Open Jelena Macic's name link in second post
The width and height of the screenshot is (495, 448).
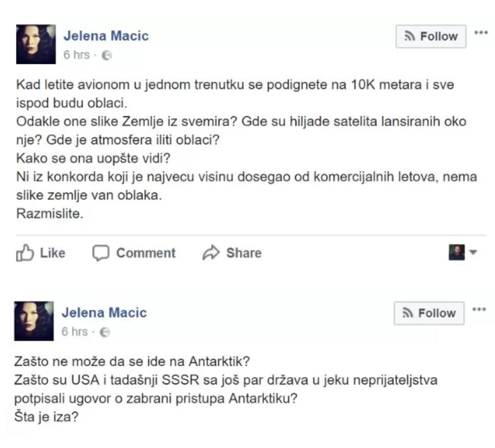pyautogui.click(x=104, y=313)
